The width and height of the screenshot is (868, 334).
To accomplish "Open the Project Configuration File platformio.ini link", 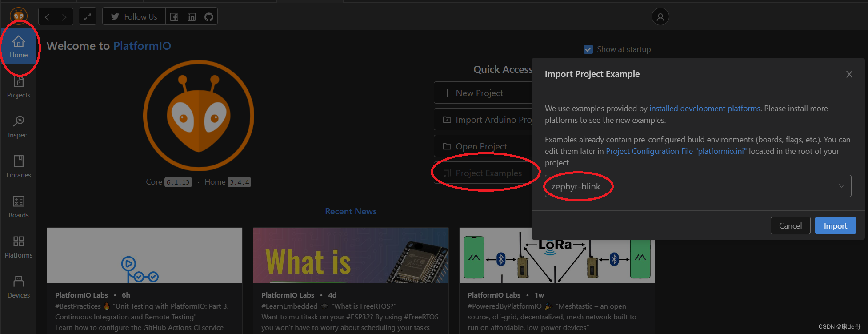I will [676, 151].
